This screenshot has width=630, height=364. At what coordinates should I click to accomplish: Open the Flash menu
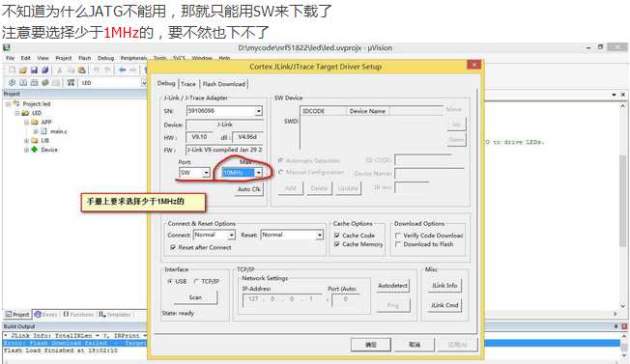coord(85,58)
